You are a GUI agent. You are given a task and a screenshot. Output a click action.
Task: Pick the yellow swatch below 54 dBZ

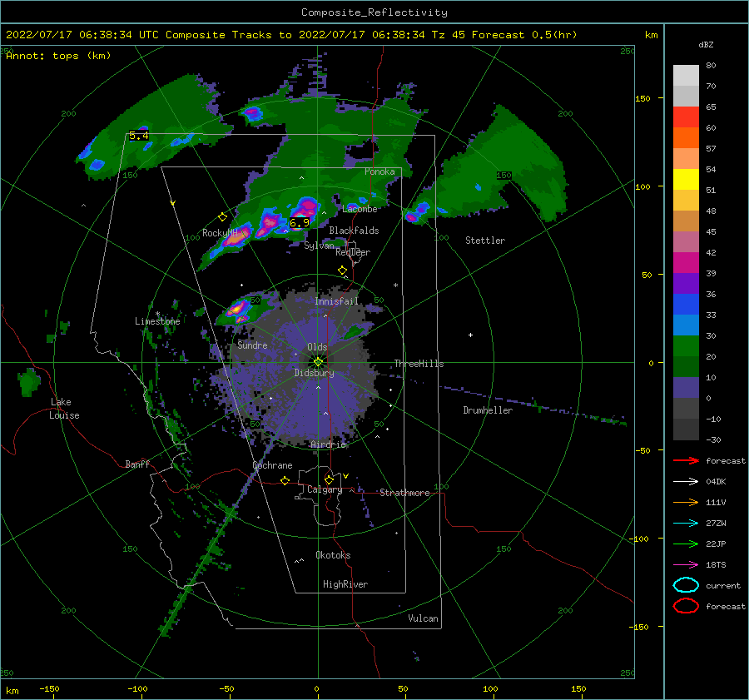[686, 180]
